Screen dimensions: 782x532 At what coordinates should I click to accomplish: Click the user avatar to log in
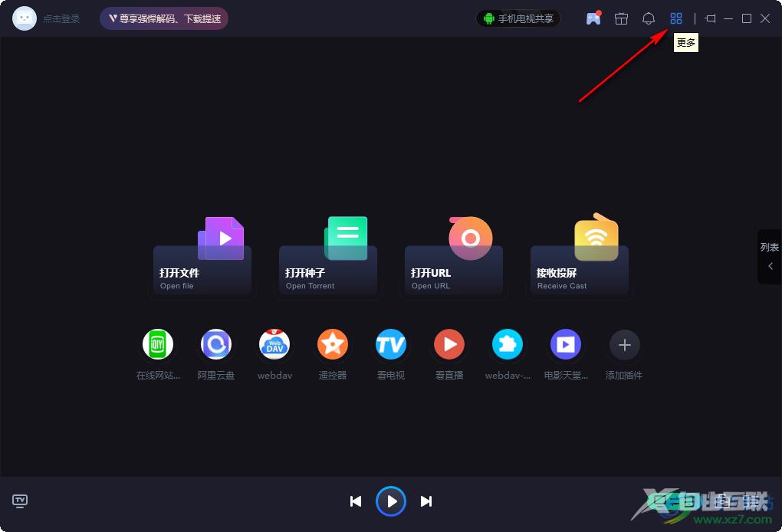pyautogui.click(x=24, y=18)
